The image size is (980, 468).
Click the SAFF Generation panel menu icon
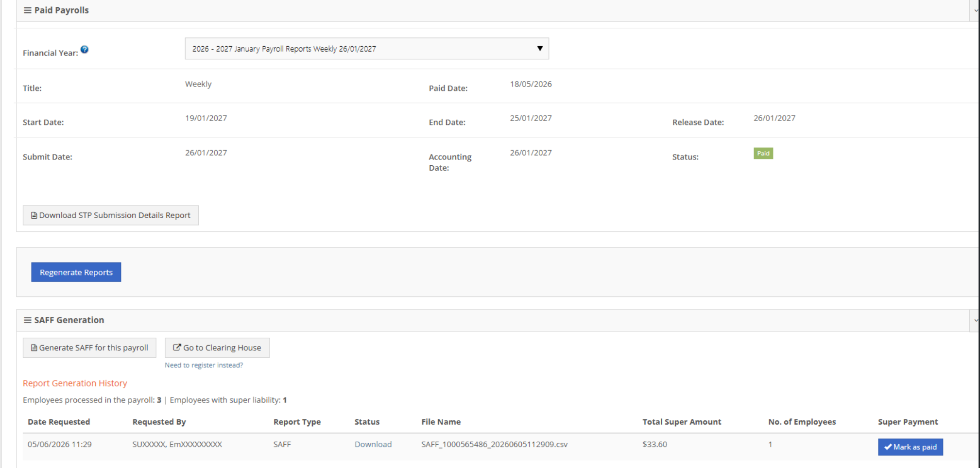28,320
